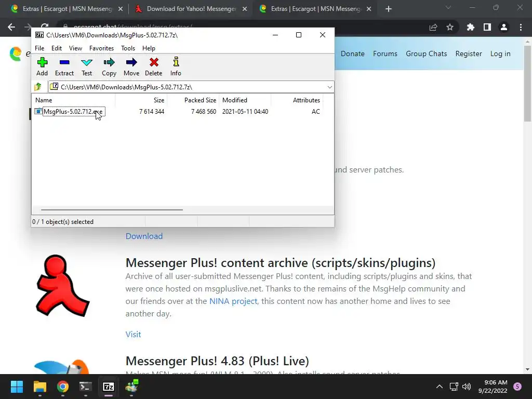Screen dimensions: 532x399
Task: Close the first Extras Escargot tab
Action: tap(121, 9)
